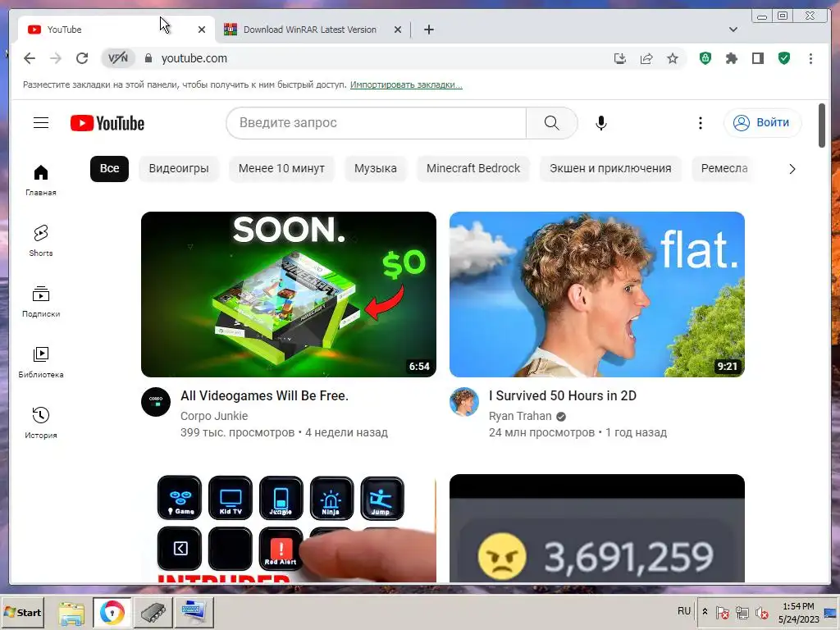Screen dimensions: 840x630
Task: Bookmark this page with star icon
Action: tap(673, 58)
